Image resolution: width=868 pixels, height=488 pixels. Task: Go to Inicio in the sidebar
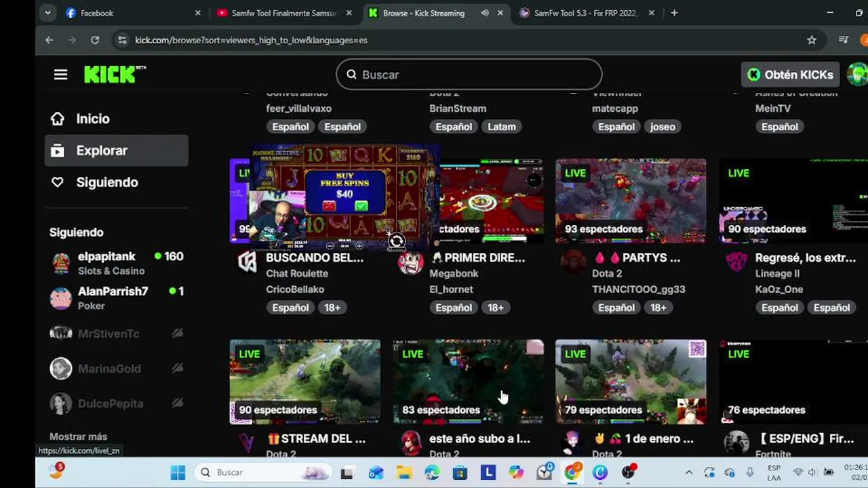pyautogui.click(x=92, y=119)
